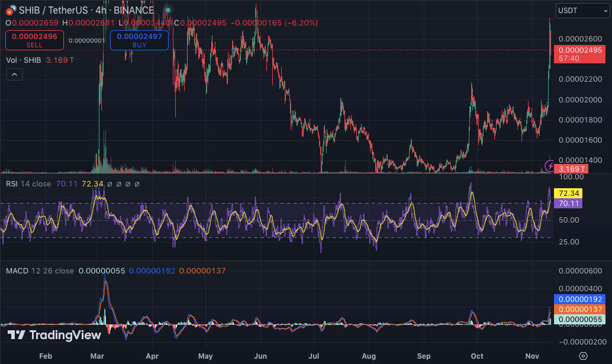The image size is (612, 364).
Task: Click the 0.00002200 price axis label
Action: [x=581, y=79]
